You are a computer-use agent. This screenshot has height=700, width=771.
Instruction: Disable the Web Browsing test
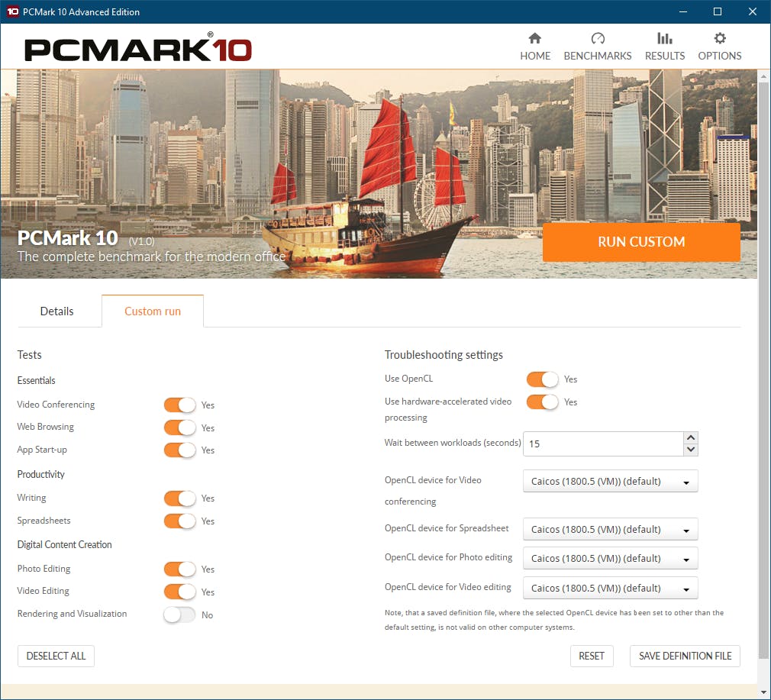click(180, 427)
